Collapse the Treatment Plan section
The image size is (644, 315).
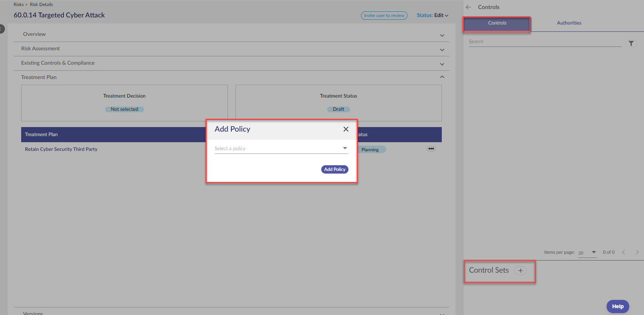231,77
